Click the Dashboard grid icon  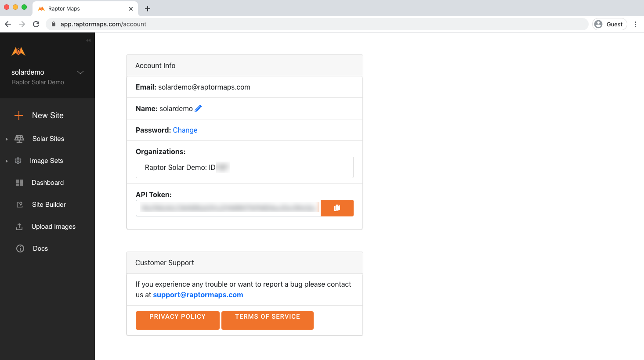19,183
